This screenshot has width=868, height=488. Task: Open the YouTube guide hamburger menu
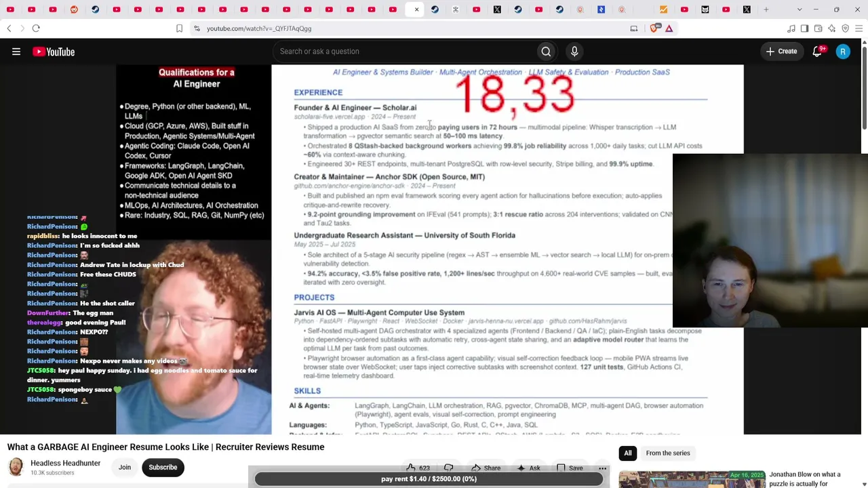tap(16, 52)
